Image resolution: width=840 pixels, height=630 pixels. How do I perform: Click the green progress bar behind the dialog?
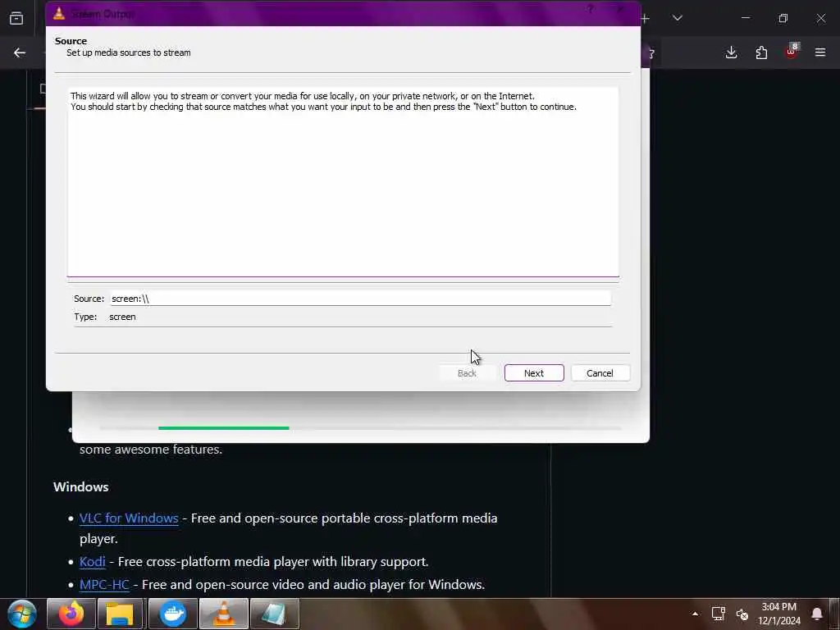click(x=223, y=428)
